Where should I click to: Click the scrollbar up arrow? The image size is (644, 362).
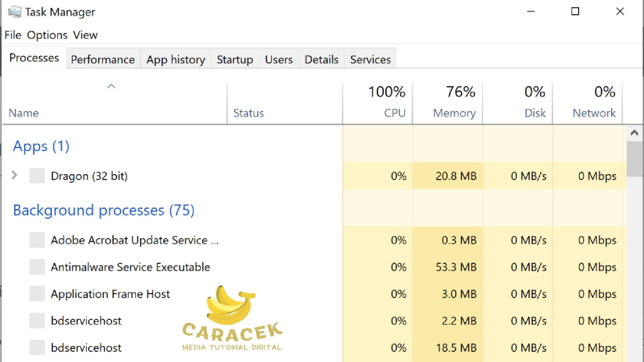click(634, 132)
